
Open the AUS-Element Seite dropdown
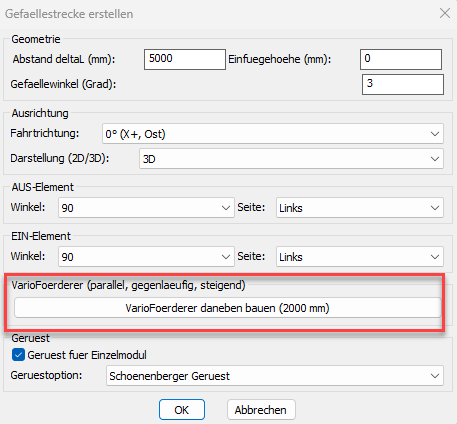pyautogui.click(x=360, y=208)
